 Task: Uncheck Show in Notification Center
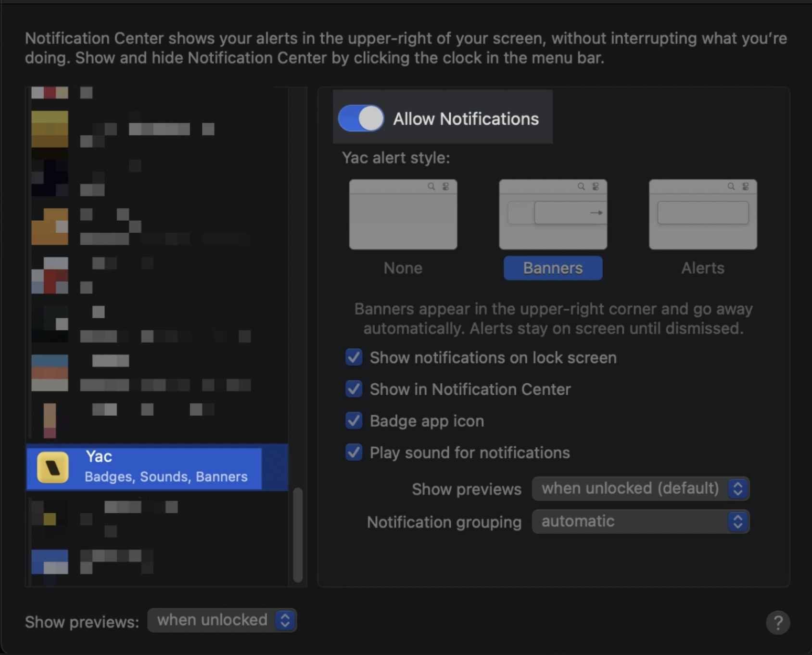(354, 389)
